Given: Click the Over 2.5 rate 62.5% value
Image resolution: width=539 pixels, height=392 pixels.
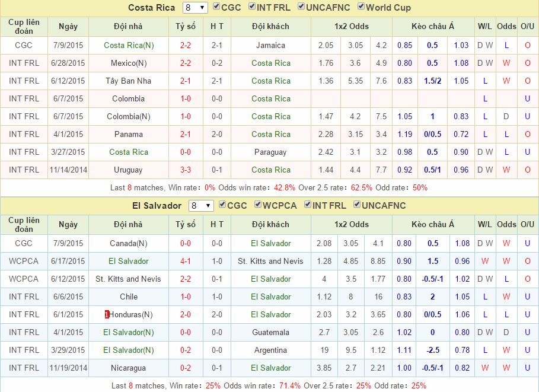Looking at the screenshot, I should pyautogui.click(x=361, y=188).
